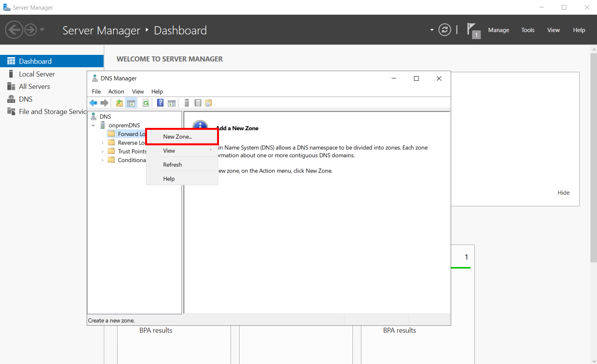Select the onpremDNS tree item label
Screen dimensions: 597x364
(124, 125)
